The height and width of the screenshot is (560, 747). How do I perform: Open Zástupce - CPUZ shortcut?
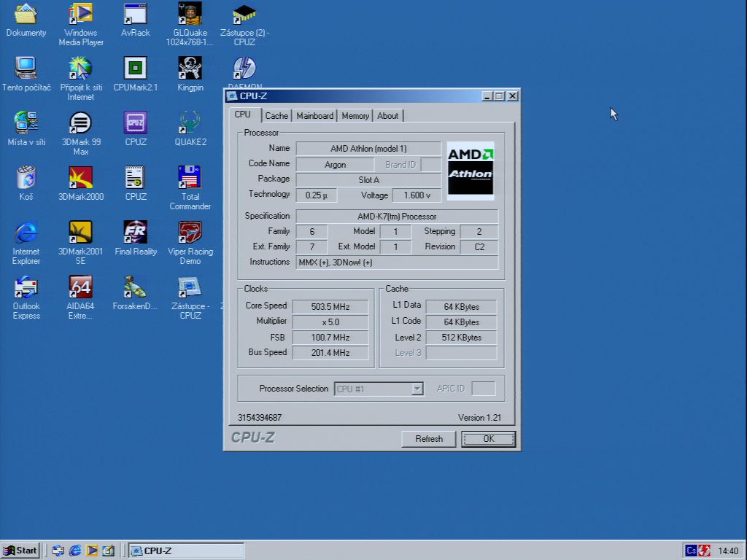coord(190,287)
